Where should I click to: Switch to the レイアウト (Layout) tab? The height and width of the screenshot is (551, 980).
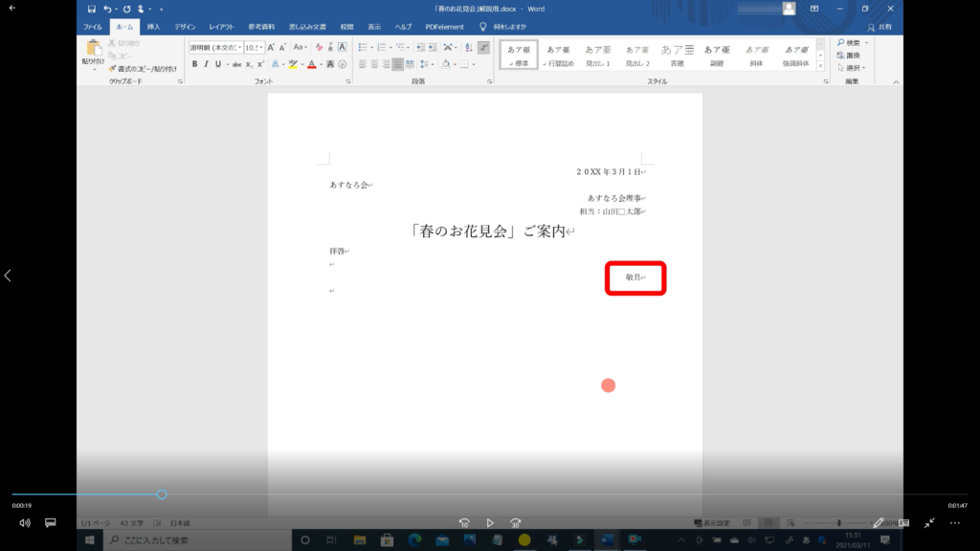tap(221, 27)
